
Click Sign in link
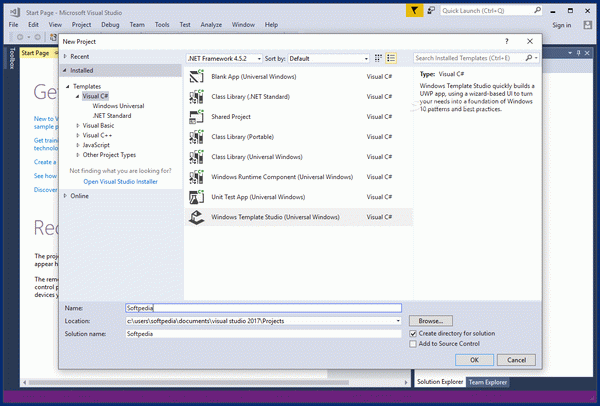562,25
